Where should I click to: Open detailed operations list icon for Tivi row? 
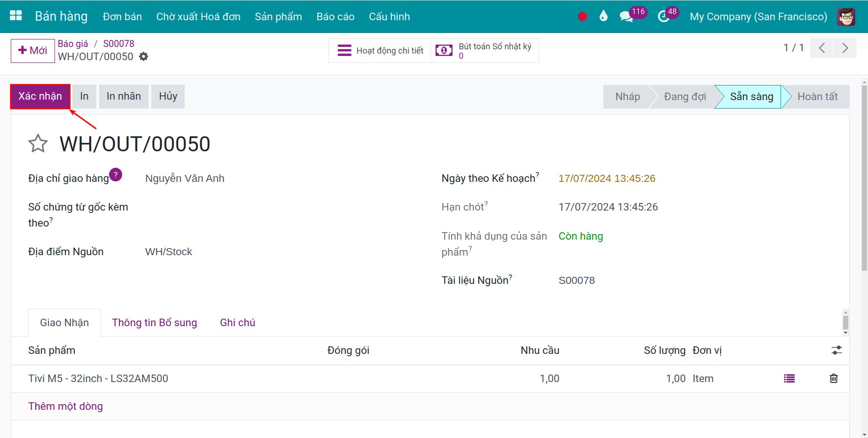click(x=789, y=378)
